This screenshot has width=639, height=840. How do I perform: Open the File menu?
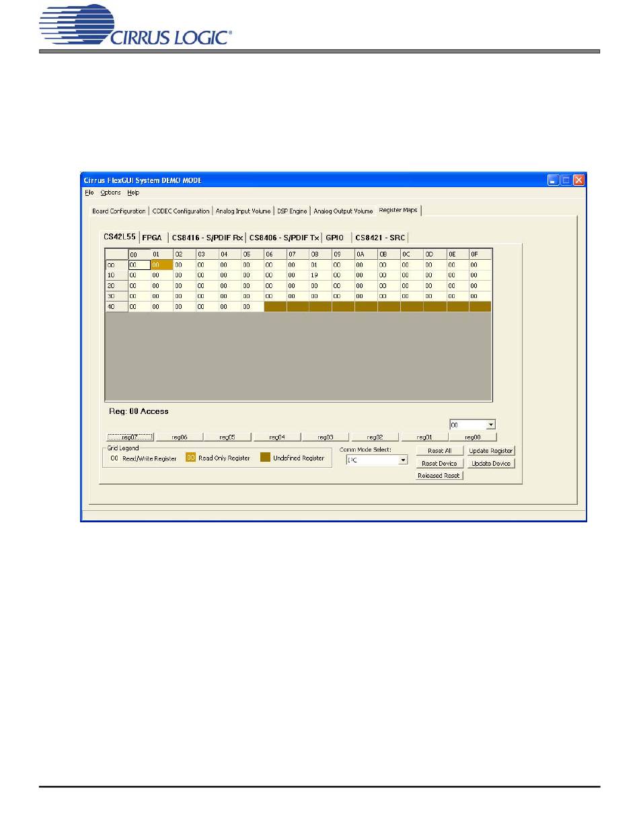click(x=89, y=193)
